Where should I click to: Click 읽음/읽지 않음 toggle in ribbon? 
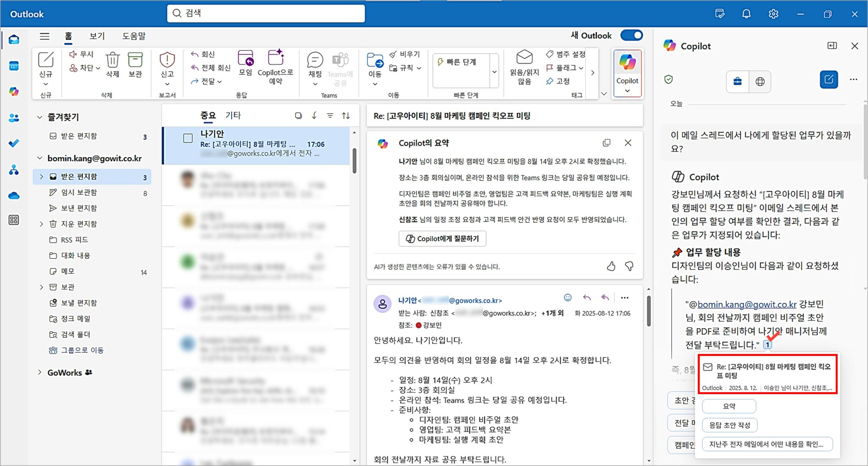(x=524, y=68)
